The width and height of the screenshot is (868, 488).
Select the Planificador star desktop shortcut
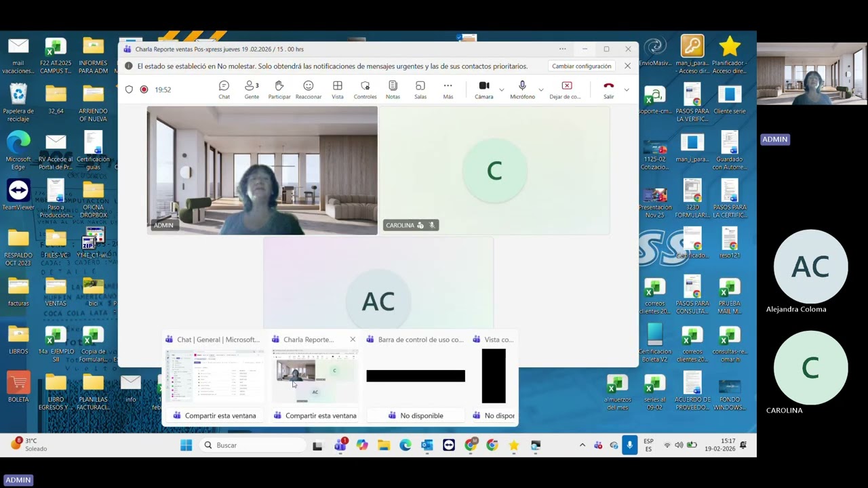click(x=730, y=55)
